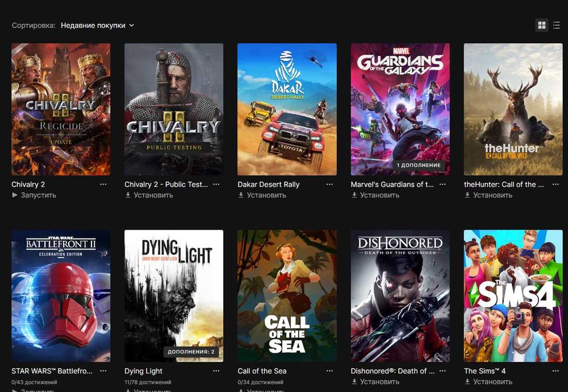Install Marvel's Guardians of the Galaxy via Установить
Viewport: 568px width, 392px height.
[x=375, y=195]
